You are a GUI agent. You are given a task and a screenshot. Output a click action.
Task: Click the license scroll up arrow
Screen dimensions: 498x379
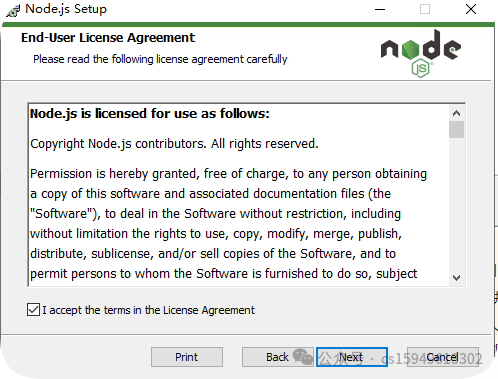[x=456, y=113]
